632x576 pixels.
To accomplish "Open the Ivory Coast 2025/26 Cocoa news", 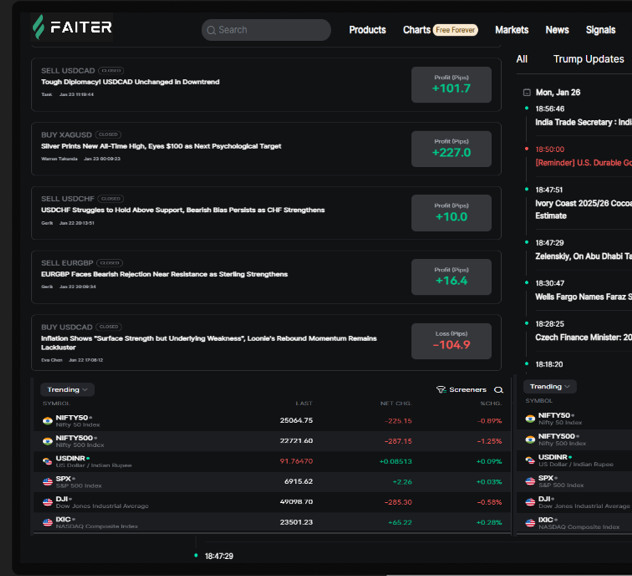I will (583, 209).
